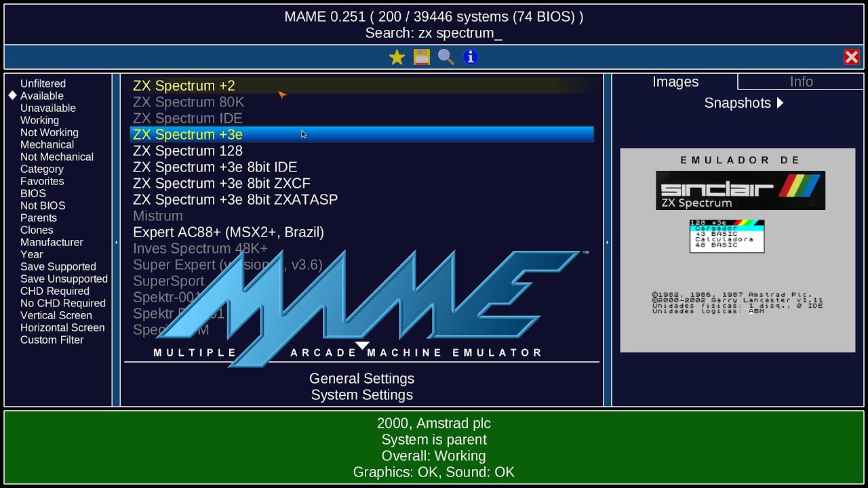This screenshot has height=488, width=868.
Task: Select the Category filter
Action: coord(42,169)
